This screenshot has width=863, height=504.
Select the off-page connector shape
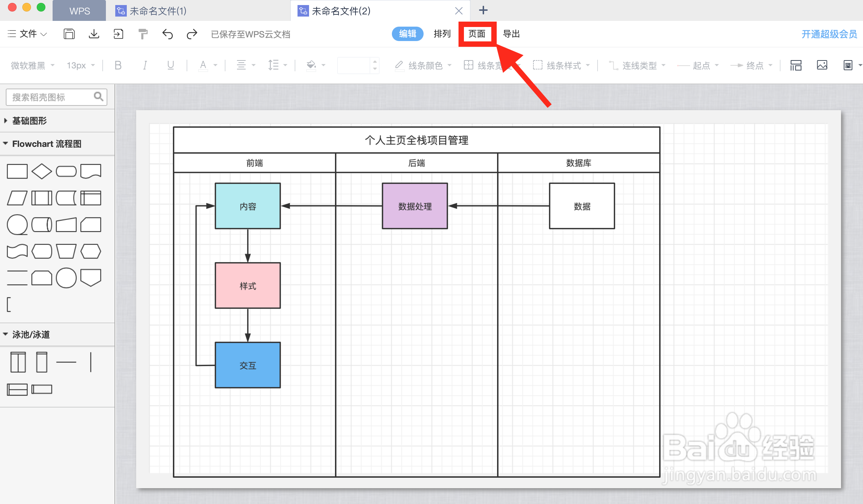point(91,278)
